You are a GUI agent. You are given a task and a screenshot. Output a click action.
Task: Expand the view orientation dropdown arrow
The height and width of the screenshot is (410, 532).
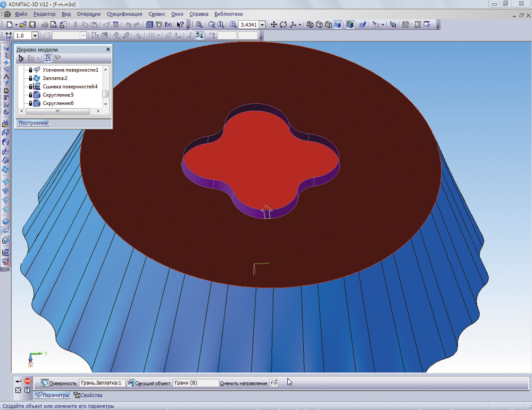pos(300,25)
